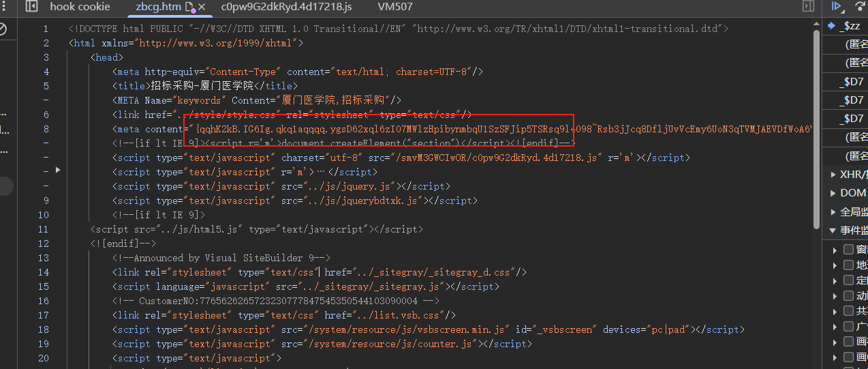This screenshot has width=868, height=369.
Task: Click line number 3 in gutter
Action: (46, 57)
